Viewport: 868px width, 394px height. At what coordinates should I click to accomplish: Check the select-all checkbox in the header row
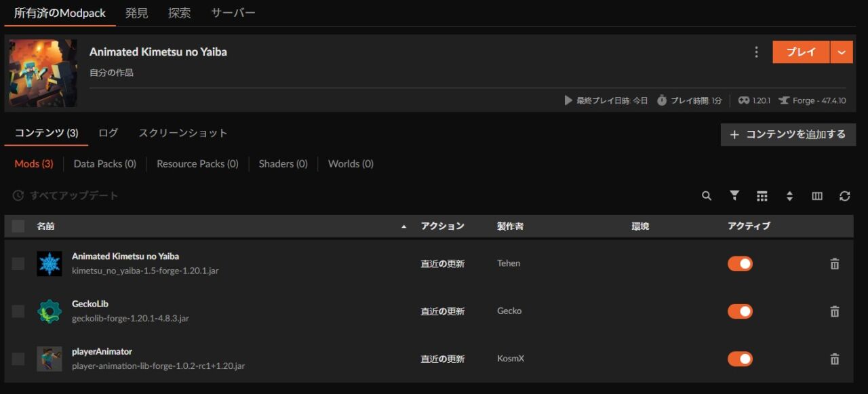coord(18,226)
